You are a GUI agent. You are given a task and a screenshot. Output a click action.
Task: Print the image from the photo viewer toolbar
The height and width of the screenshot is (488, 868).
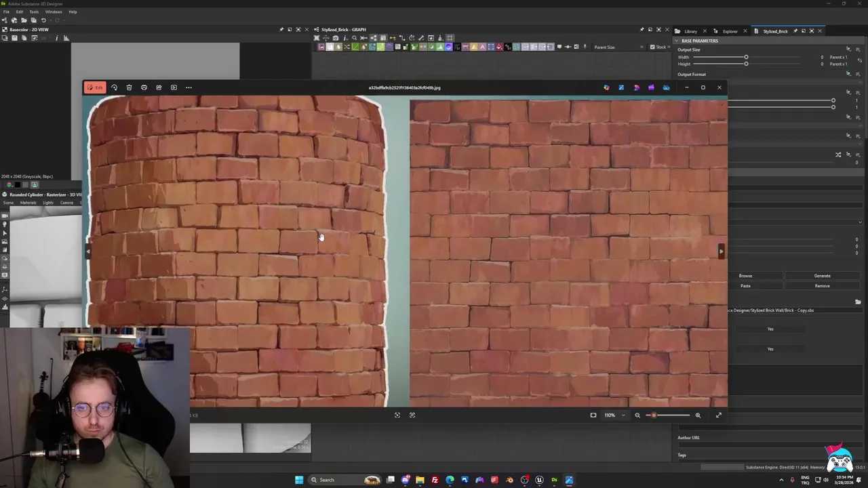(x=144, y=87)
